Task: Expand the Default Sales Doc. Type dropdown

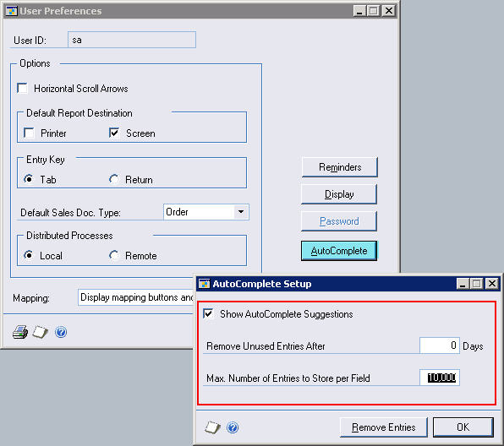Action: [x=241, y=212]
